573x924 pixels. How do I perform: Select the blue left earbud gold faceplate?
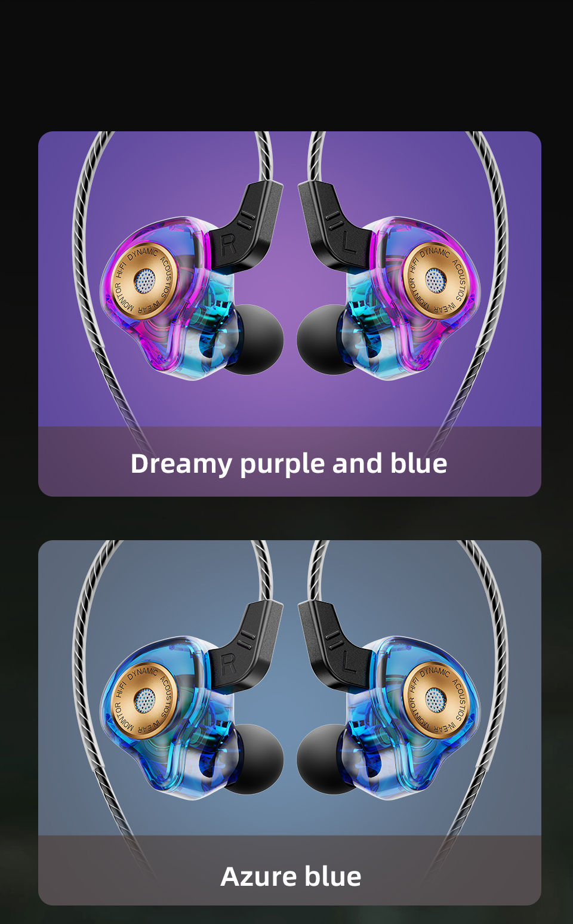pos(435,700)
